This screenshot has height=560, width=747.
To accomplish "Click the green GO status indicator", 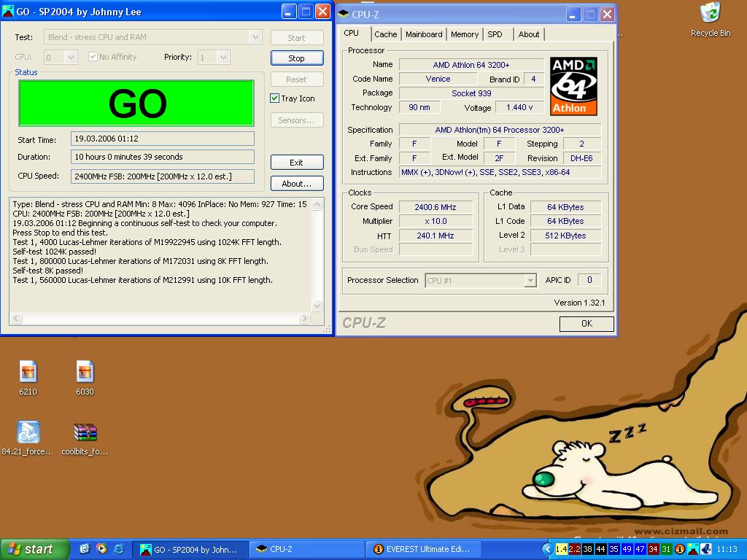I will pos(136,103).
